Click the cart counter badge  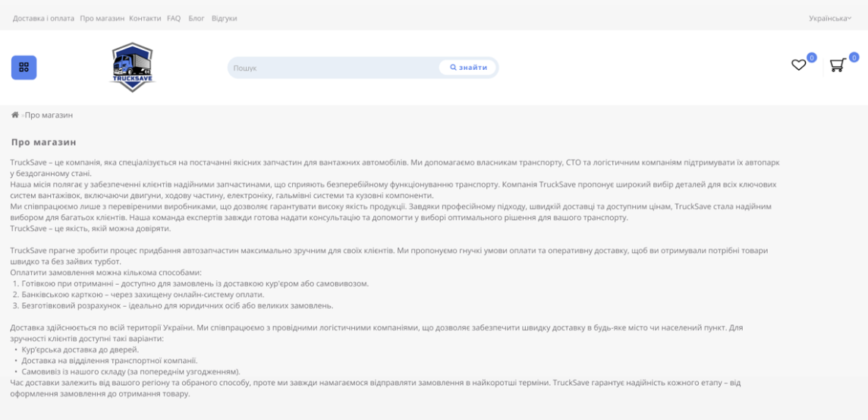pyautogui.click(x=854, y=57)
